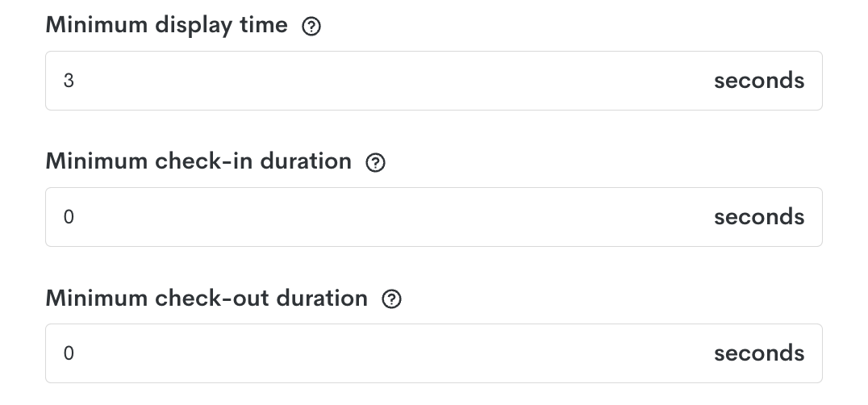
Task: Click seconds unit in the check-in duration field
Action: 759,217
